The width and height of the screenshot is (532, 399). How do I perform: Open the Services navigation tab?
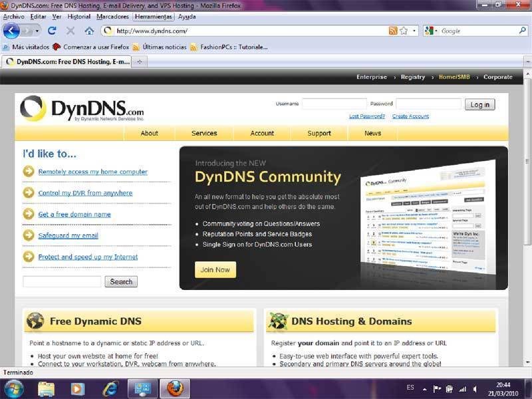[x=204, y=133]
